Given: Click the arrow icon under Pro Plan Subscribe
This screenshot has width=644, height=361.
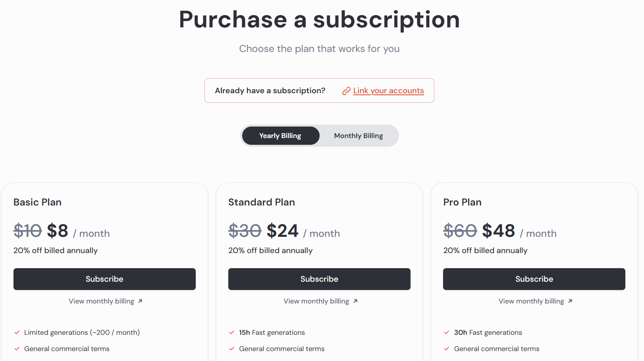Looking at the screenshot, I should click(x=570, y=301).
